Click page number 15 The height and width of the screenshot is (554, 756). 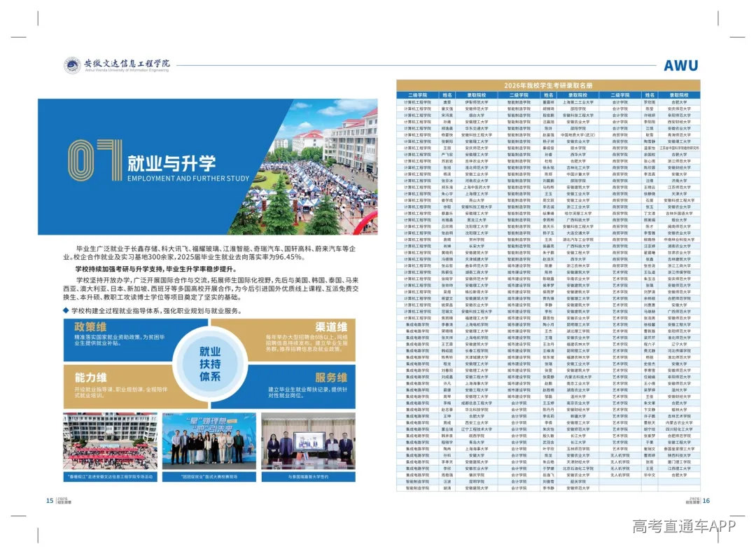click(50, 501)
